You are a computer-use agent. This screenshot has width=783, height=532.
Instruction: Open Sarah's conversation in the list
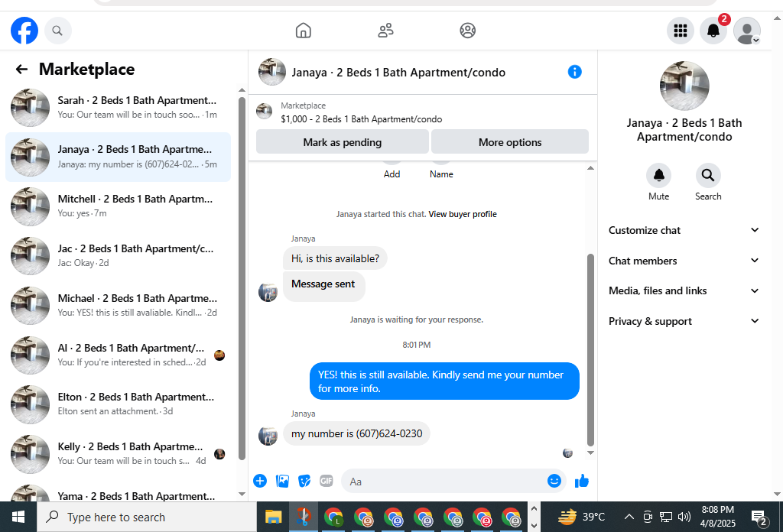pos(119,107)
